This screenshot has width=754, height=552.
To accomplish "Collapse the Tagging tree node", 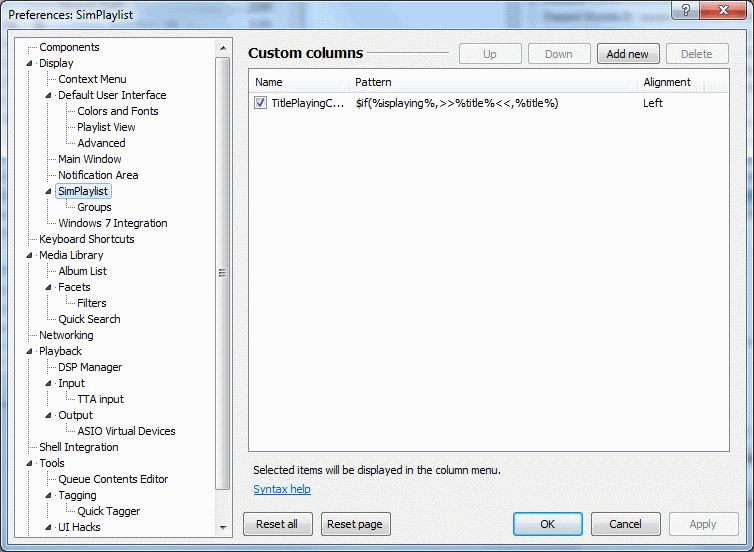I will pos(48,495).
